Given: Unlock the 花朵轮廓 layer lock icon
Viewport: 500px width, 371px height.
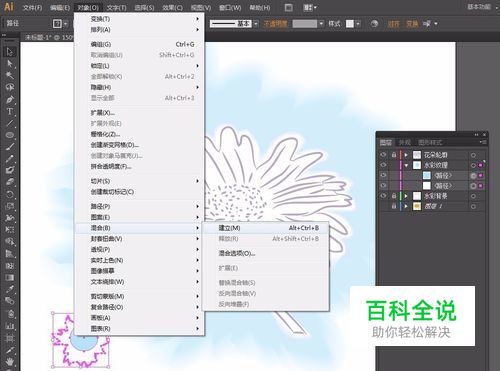Looking at the screenshot, I should tap(394, 155).
